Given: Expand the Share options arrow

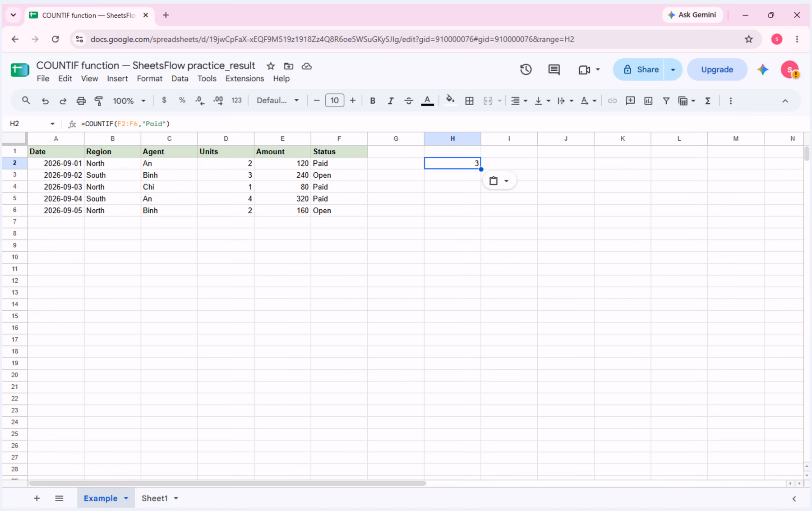Looking at the screenshot, I should [x=673, y=69].
